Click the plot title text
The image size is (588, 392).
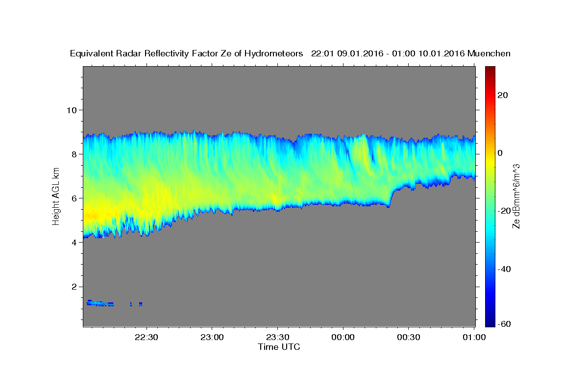click(290, 53)
